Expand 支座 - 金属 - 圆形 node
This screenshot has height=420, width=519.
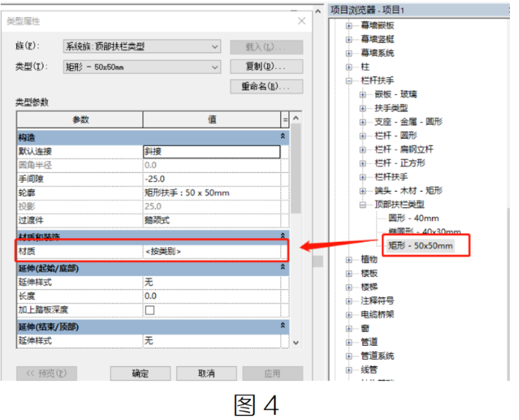pyautogui.click(x=362, y=122)
